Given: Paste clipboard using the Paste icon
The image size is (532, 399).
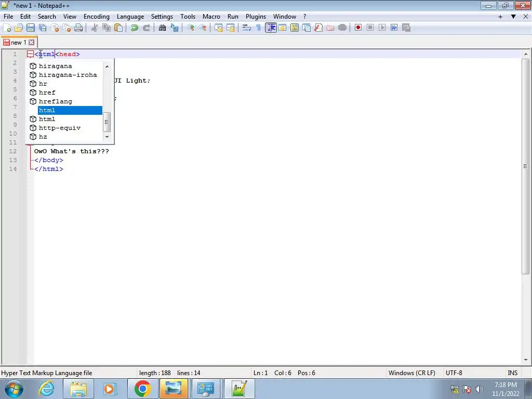Looking at the screenshot, I should [x=118, y=28].
